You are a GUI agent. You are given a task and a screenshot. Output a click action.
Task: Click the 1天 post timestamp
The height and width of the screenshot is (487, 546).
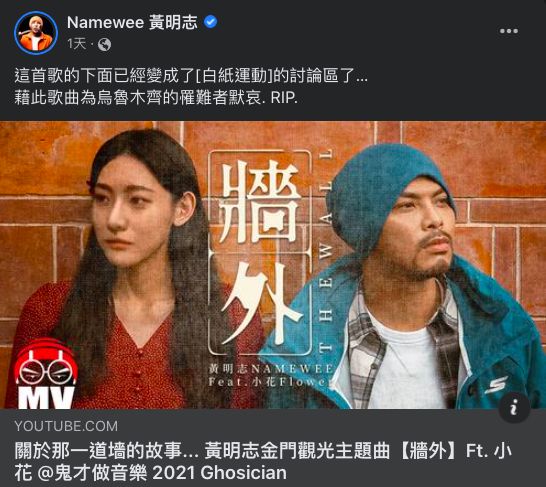click(77, 44)
